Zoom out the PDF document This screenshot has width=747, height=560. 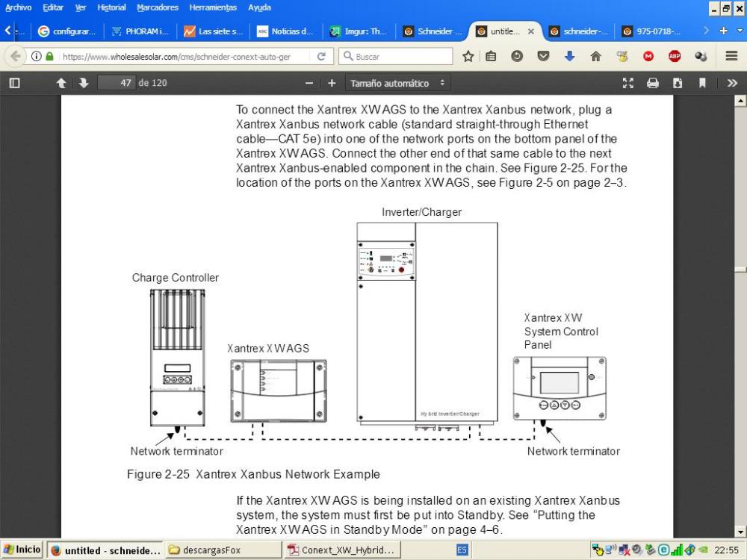coord(309,83)
